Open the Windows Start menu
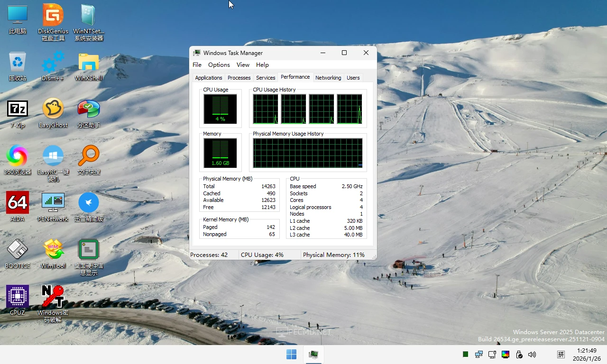This screenshot has height=364, width=607. 291,354
